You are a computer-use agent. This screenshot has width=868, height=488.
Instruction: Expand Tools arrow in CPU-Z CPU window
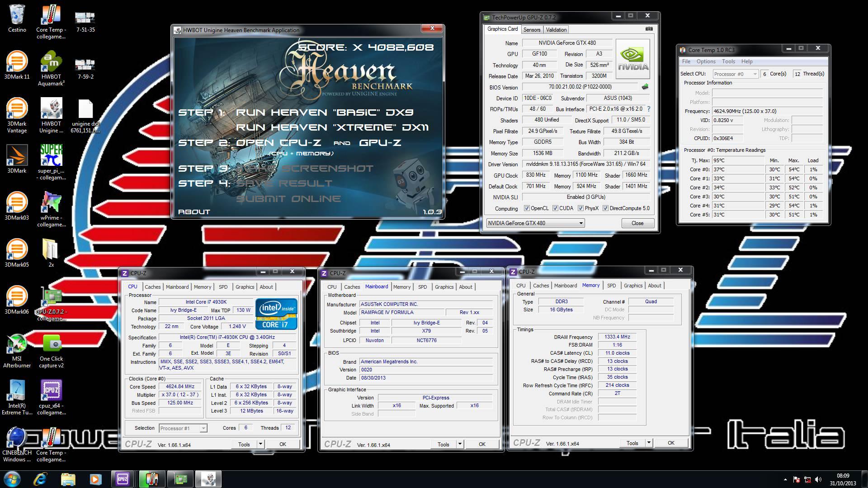pyautogui.click(x=260, y=444)
